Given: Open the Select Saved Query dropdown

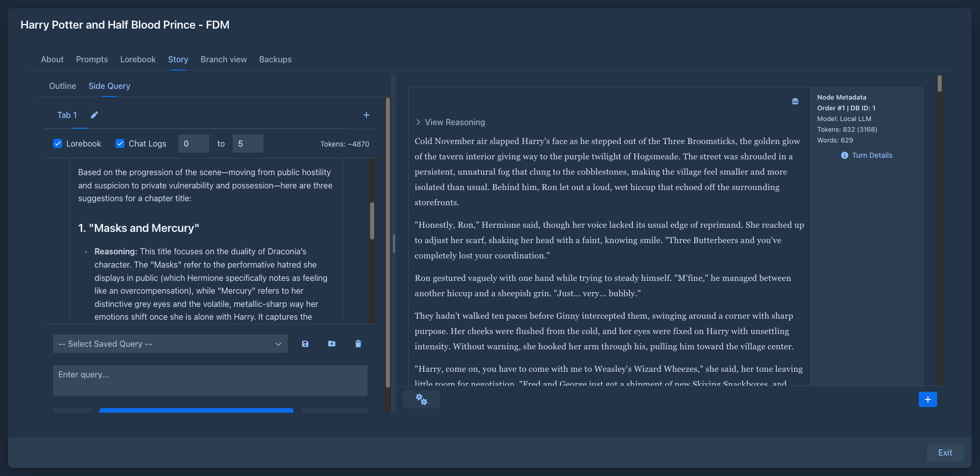Looking at the screenshot, I should [x=170, y=344].
